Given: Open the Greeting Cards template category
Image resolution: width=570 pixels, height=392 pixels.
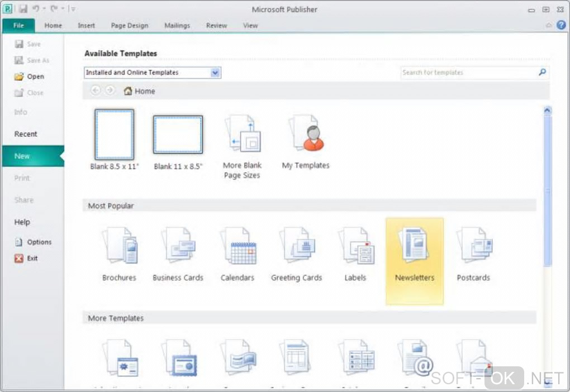Looking at the screenshot, I should (296, 254).
